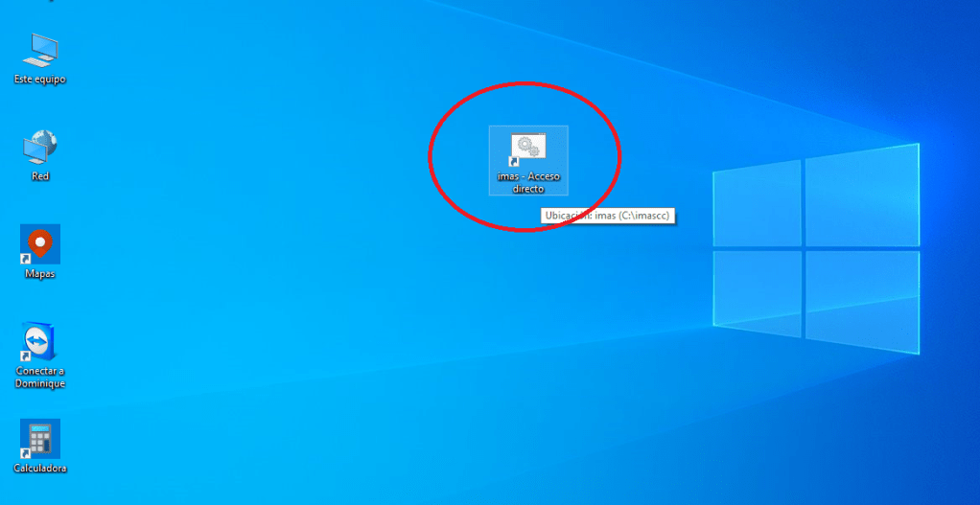Viewport: 980px width, 505px height.
Task: Click the Windows logo on the wallpaper
Action: (x=815, y=251)
